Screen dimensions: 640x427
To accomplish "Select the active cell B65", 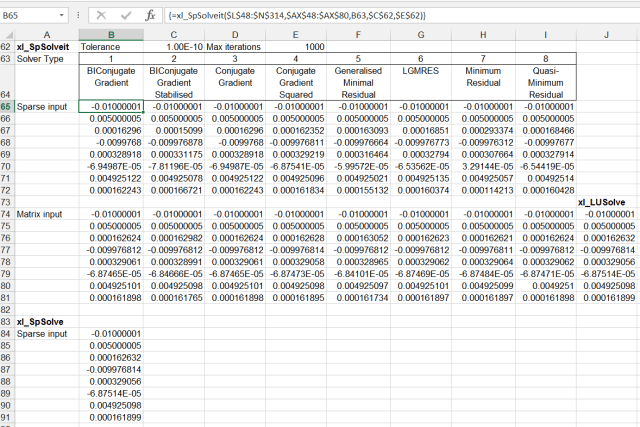I will [111, 107].
